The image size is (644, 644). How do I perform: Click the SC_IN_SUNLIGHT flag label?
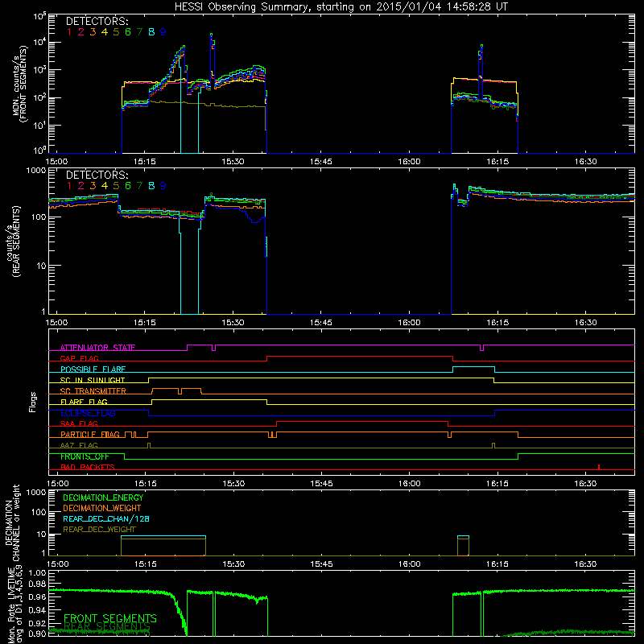pos(93,380)
